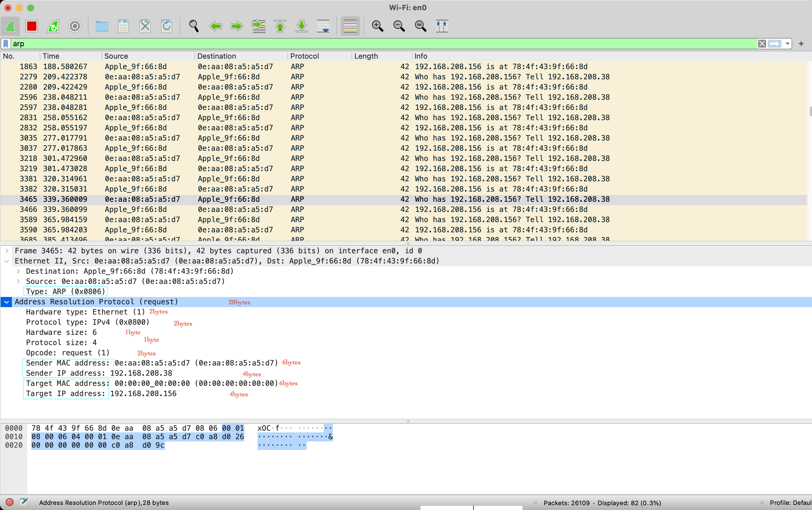This screenshot has width=812, height=510.
Task: Select the Target IP address field
Action: tap(101, 393)
